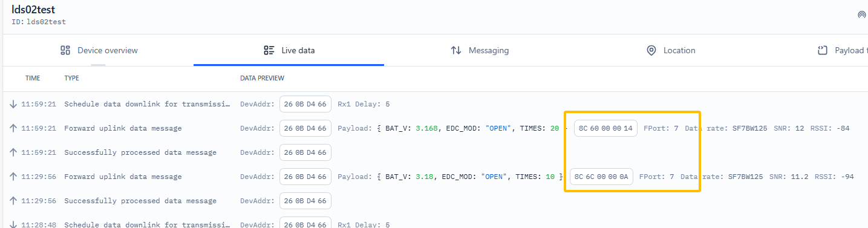Click uplink arrow of 11:29:56 Successfully processed row
The height and width of the screenshot is (228, 868).
click(x=13, y=201)
